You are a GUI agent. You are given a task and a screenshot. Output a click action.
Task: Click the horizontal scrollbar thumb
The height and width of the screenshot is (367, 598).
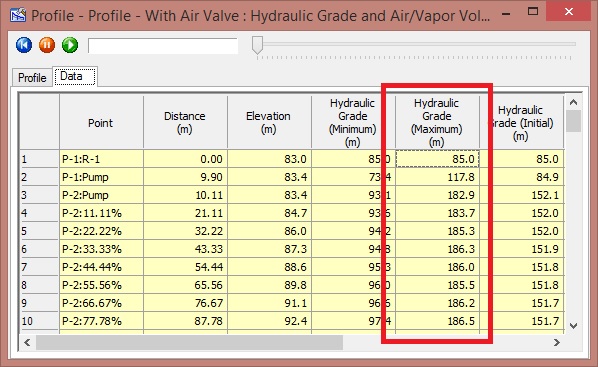click(190, 342)
